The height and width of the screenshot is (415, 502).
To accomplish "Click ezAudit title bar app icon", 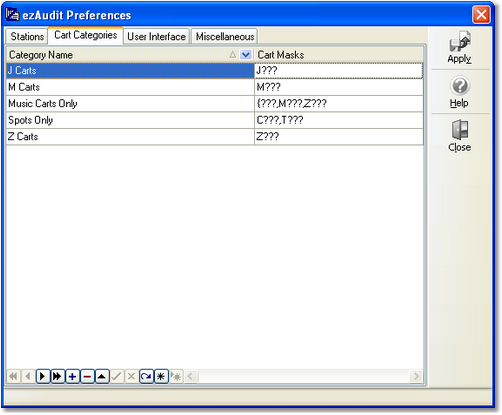I will click(x=13, y=14).
